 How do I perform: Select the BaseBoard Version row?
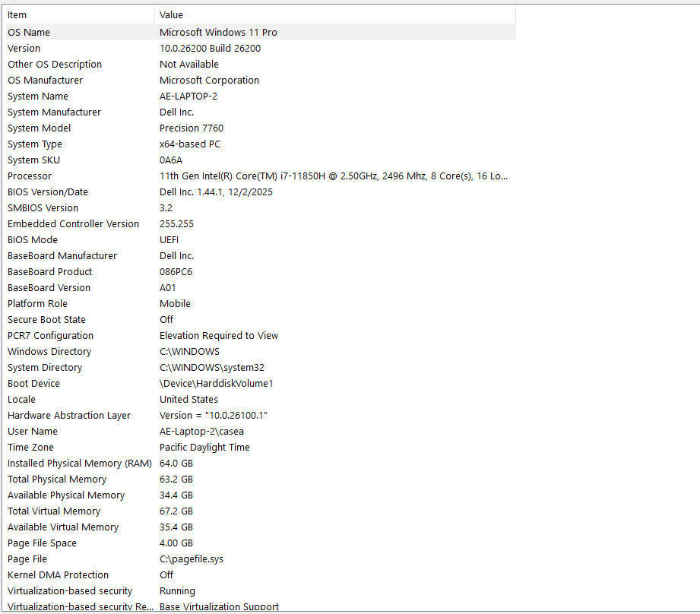[x=259, y=288]
